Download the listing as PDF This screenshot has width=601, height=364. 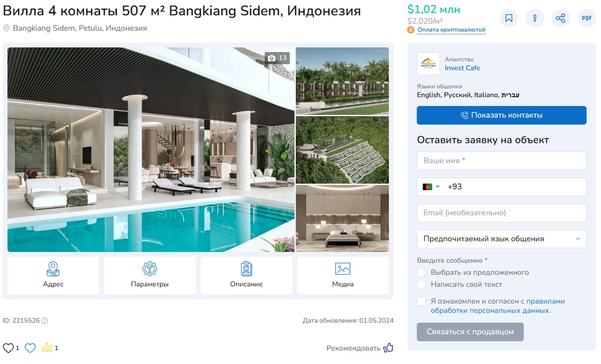[x=587, y=18]
